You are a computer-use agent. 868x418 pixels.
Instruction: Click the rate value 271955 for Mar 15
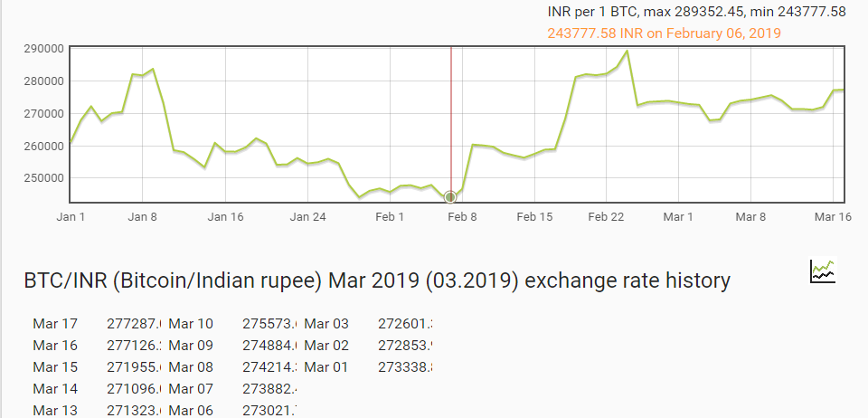[x=134, y=367]
